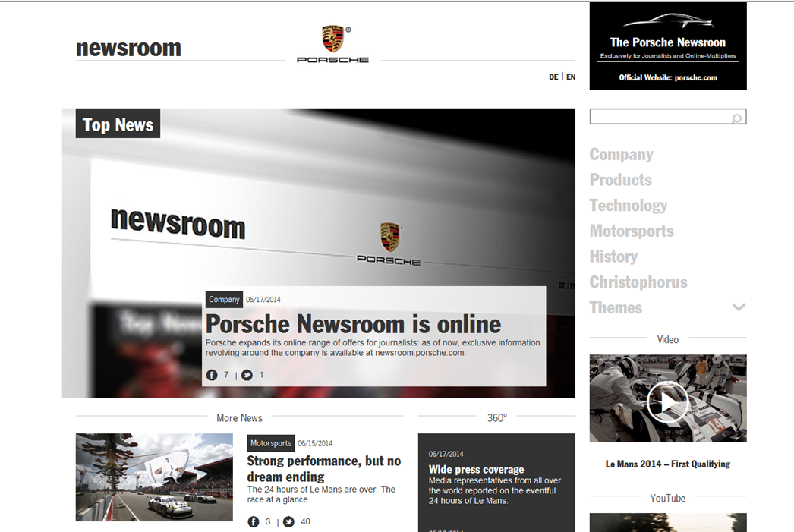Open Porsche Newsroom is online headline
794x532 pixels.
coord(353,325)
